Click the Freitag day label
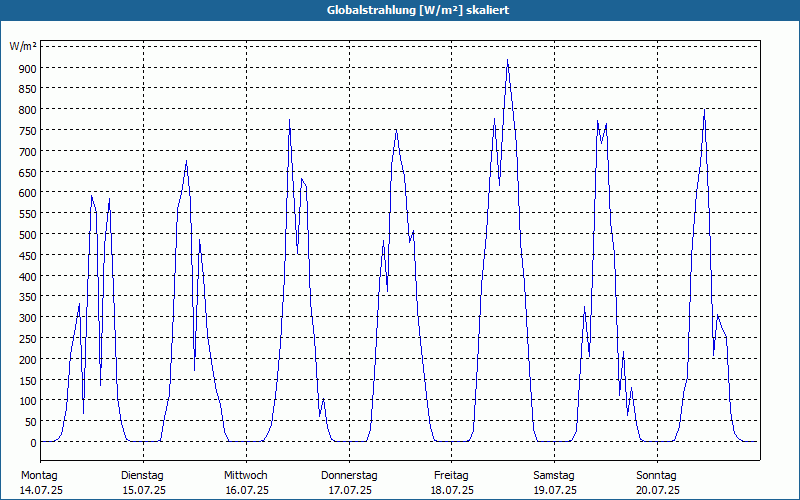 (452, 476)
